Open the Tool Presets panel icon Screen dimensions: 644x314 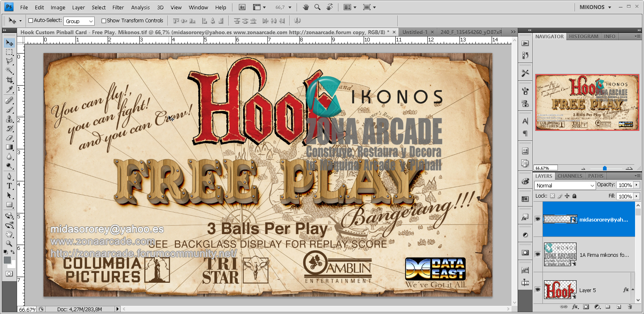[525, 73]
